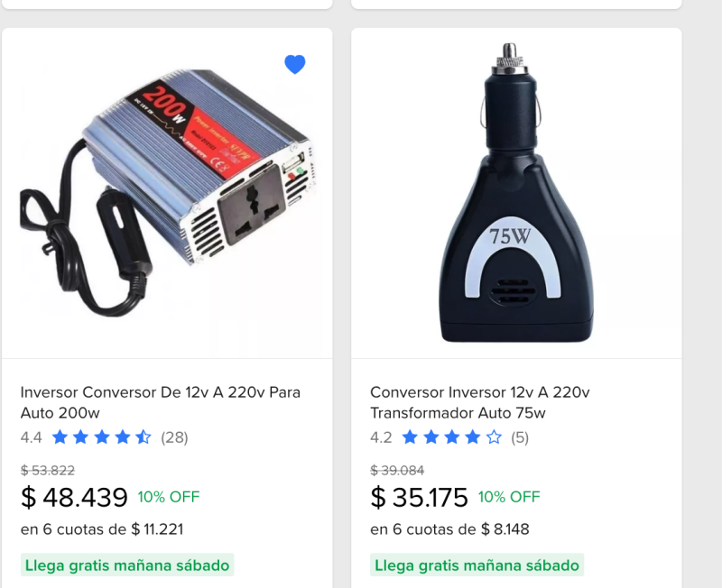
Task: Click the 4.4 star rating icons
Action: pyautogui.click(x=101, y=437)
